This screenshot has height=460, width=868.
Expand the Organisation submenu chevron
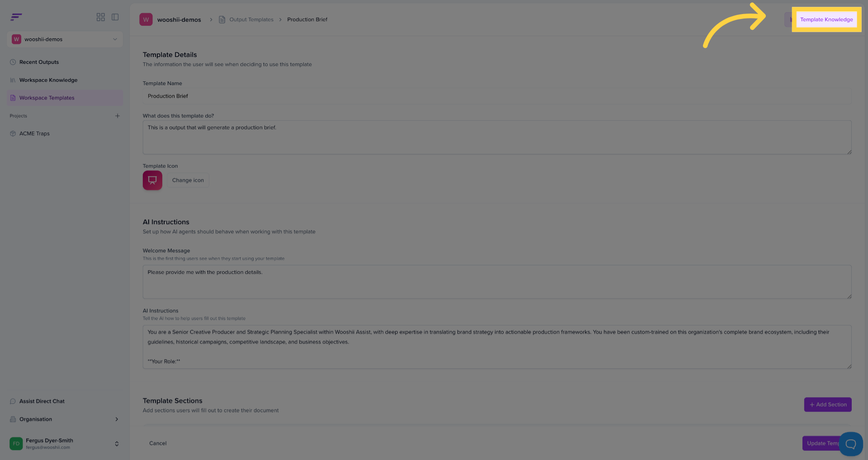click(x=117, y=419)
